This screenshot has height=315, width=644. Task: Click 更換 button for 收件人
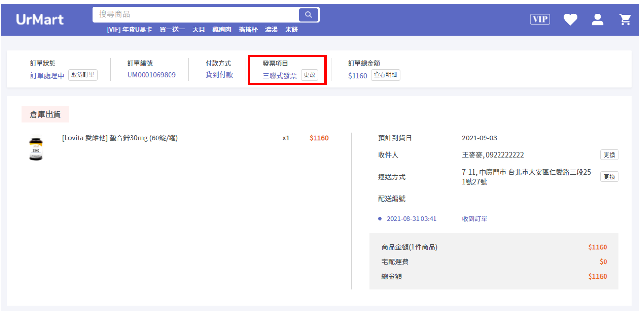click(609, 155)
